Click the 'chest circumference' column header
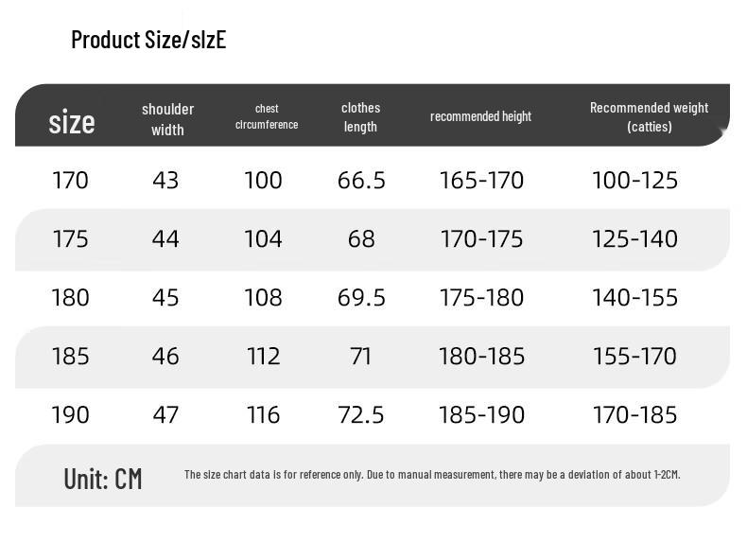747x560 pixels. (x=267, y=116)
